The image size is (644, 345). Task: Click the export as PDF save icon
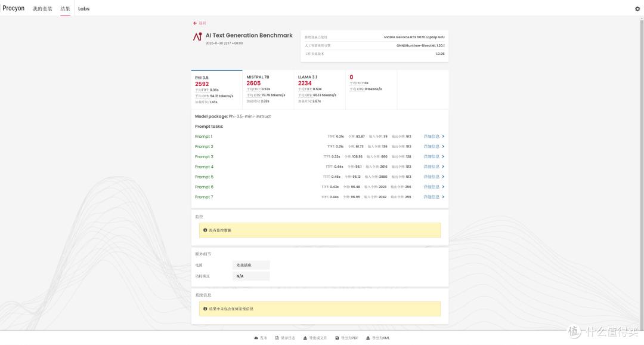click(337, 338)
